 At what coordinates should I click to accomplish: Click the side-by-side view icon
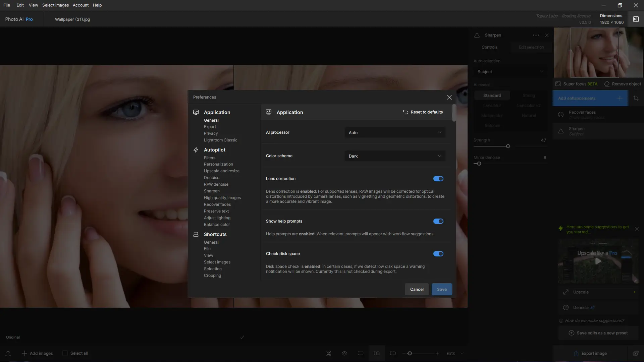coord(377,353)
